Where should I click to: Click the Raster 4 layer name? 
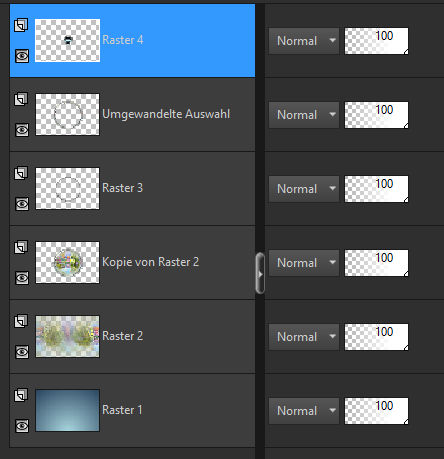(x=123, y=40)
